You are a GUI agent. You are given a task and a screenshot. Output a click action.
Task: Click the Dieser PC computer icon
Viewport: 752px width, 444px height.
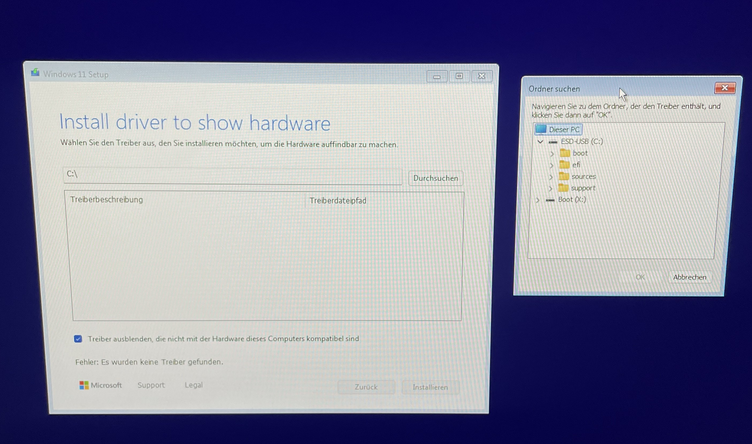pyautogui.click(x=540, y=129)
